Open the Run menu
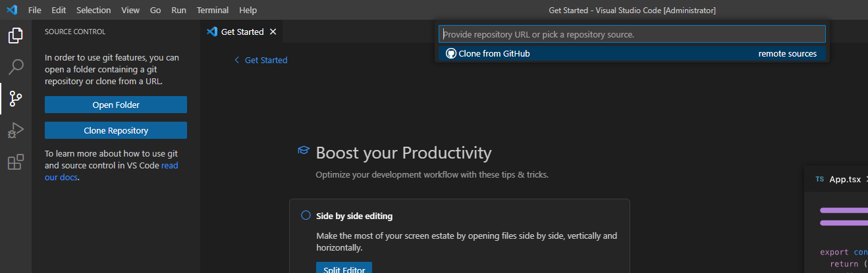The height and width of the screenshot is (273, 868). [x=178, y=11]
